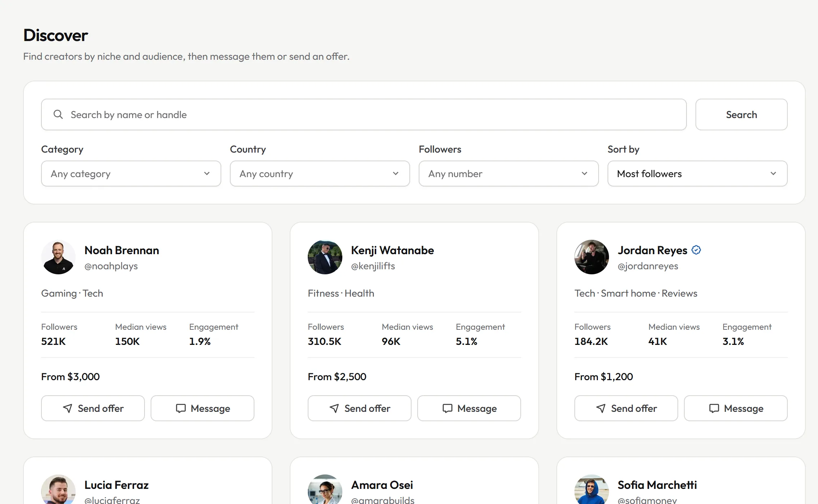Click the @noahplays handle
Image resolution: width=818 pixels, height=504 pixels.
[x=111, y=266]
